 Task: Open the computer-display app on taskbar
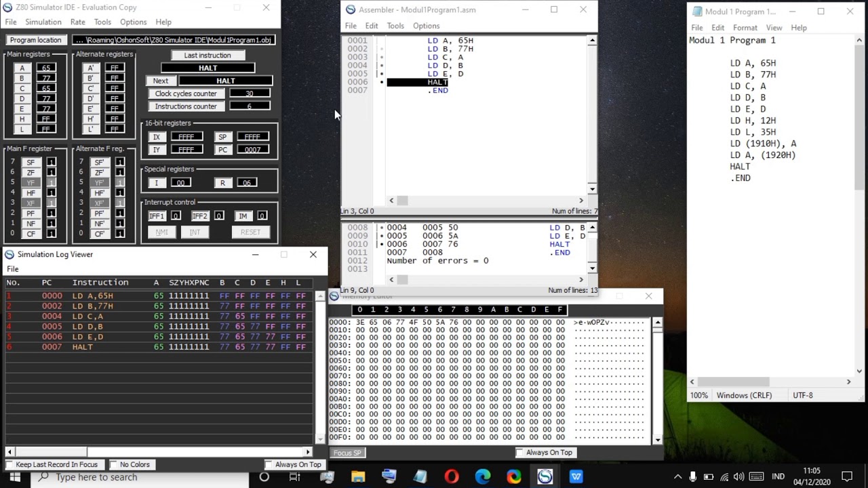point(389,477)
